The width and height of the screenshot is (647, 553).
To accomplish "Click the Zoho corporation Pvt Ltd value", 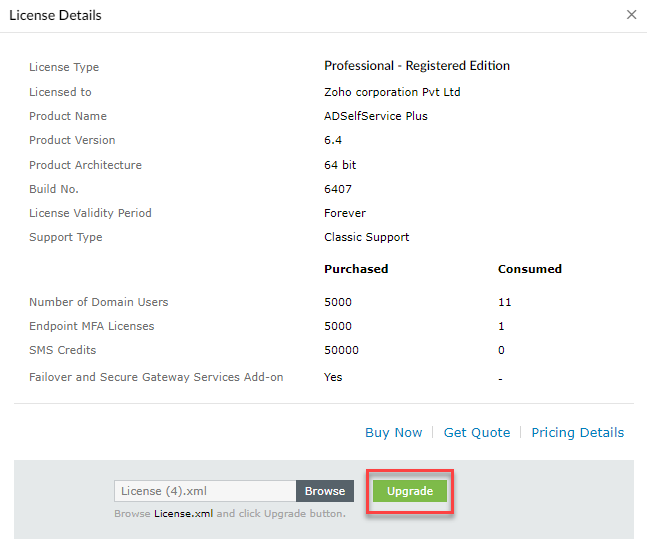I will pyautogui.click(x=392, y=92).
